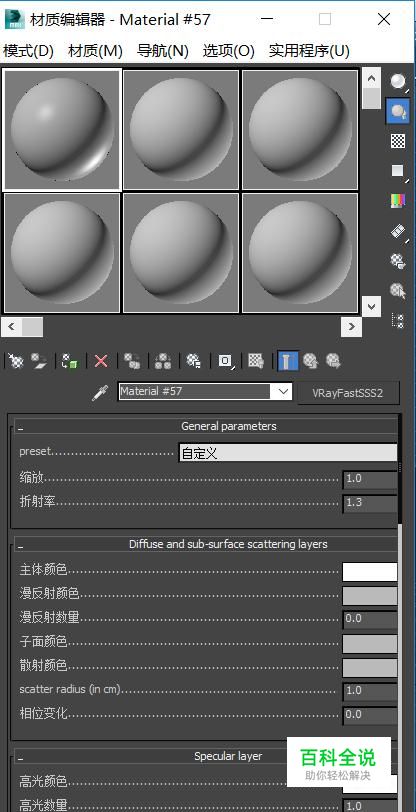Expand the Material #57 name dropdown arrow
Screen dimensions: 416x812
pos(283,392)
